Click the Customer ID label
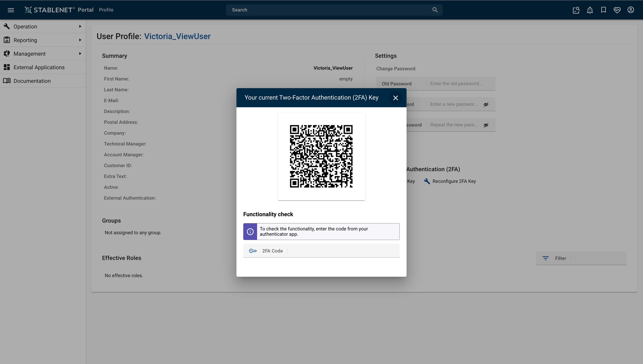Viewport: 643px width, 364px height. 118,165
